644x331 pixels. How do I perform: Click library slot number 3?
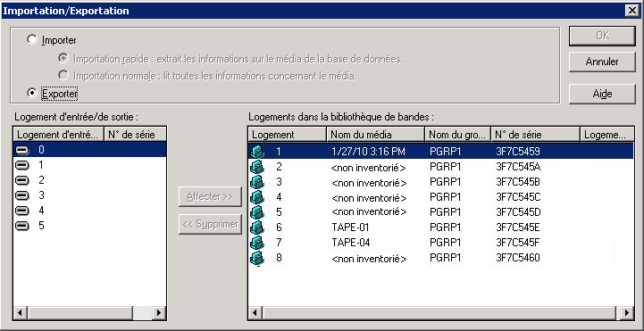coord(279,182)
